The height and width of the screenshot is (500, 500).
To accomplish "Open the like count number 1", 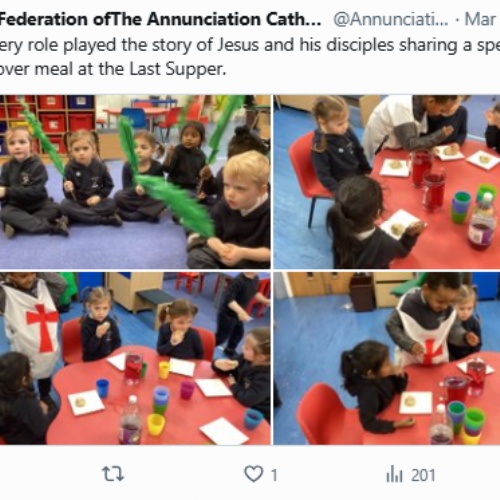I will click(274, 475).
